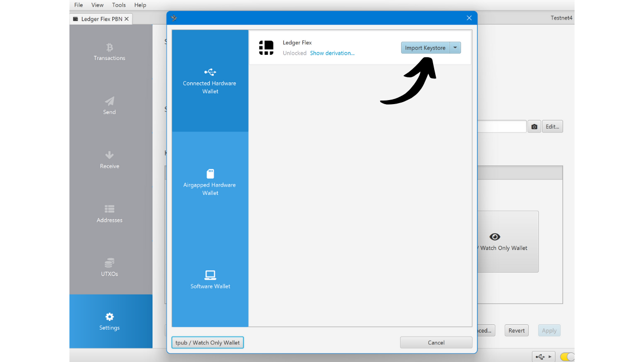Open the File menu

coord(78,5)
